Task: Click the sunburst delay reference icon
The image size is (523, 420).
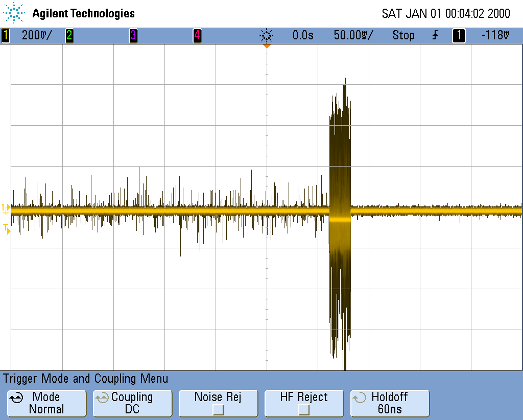Action: [267, 36]
